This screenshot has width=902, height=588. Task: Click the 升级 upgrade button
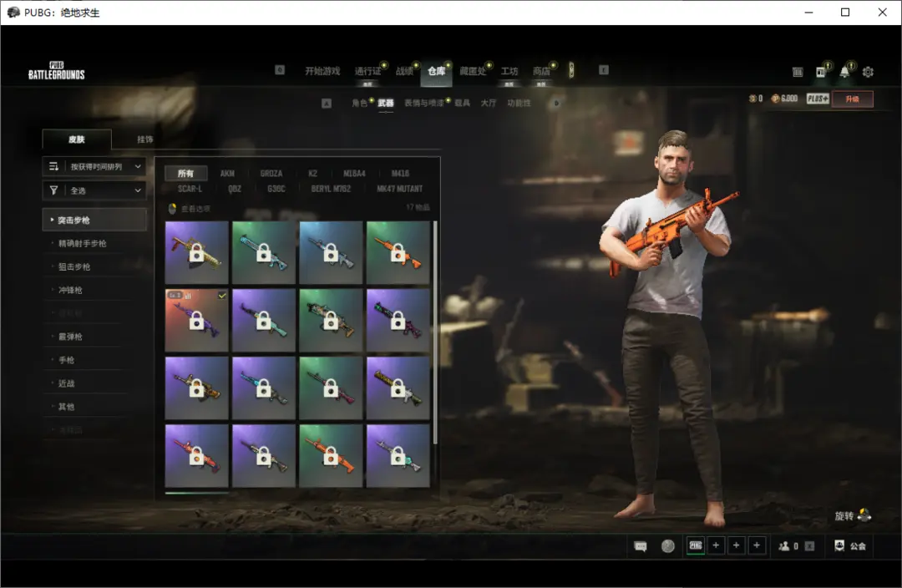(x=852, y=99)
